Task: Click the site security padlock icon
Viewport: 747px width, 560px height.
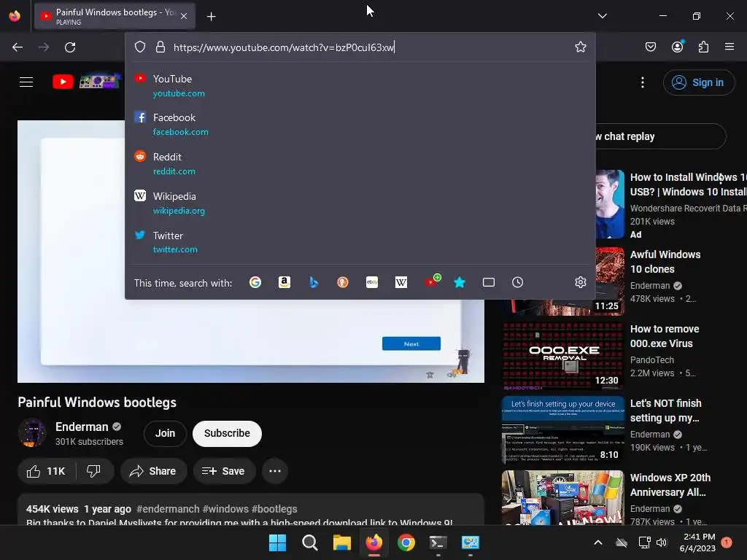Action: tap(160, 47)
